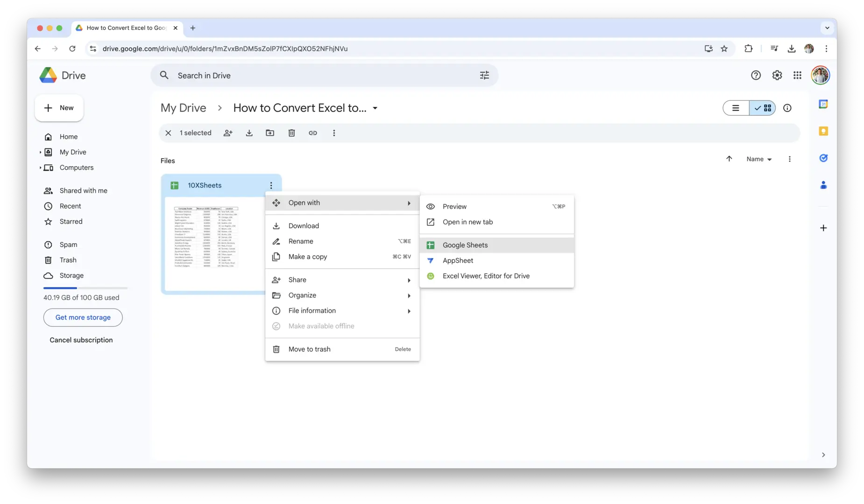864x504 pixels.
Task: Click the New button
Action: click(59, 108)
